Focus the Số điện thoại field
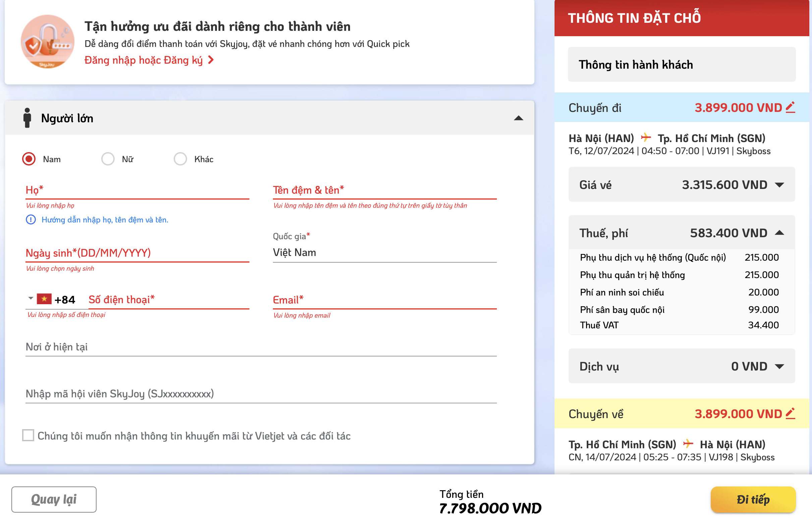This screenshot has width=812, height=528. tap(169, 300)
